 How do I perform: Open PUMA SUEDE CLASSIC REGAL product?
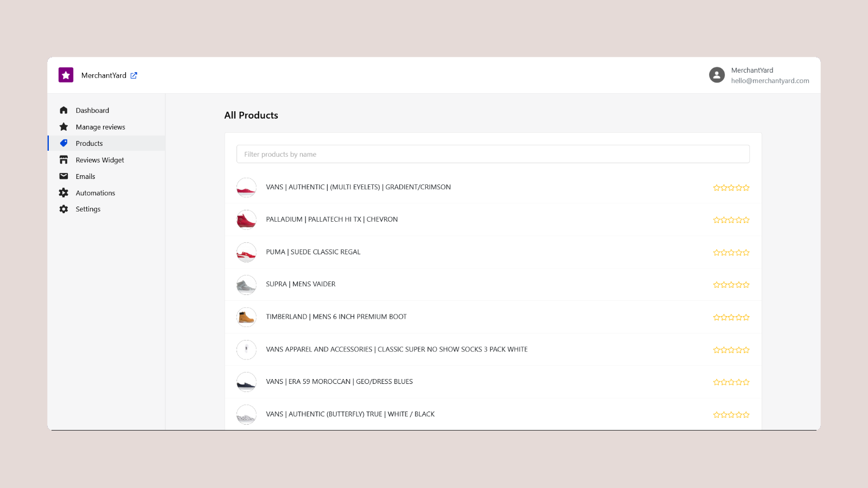tap(313, 252)
